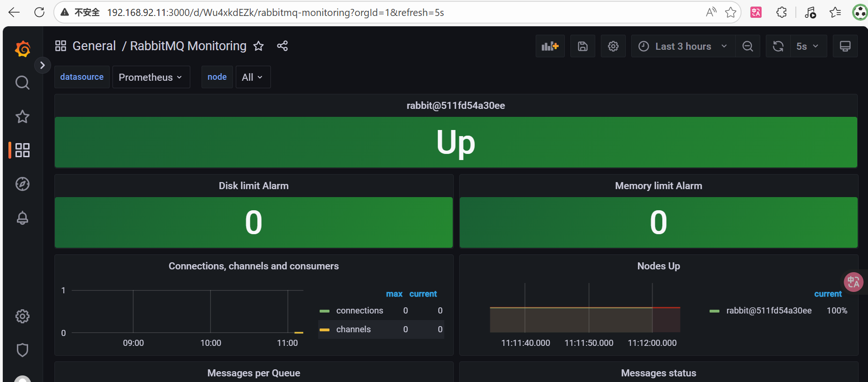Open the 5s refresh interval dropdown

(808, 46)
